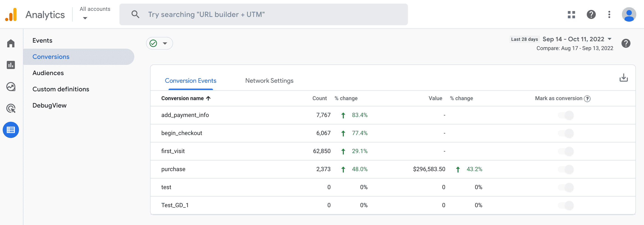Open the Google apps grid icon
The image size is (644, 225).
pyautogui.click(x=571, y=14)
